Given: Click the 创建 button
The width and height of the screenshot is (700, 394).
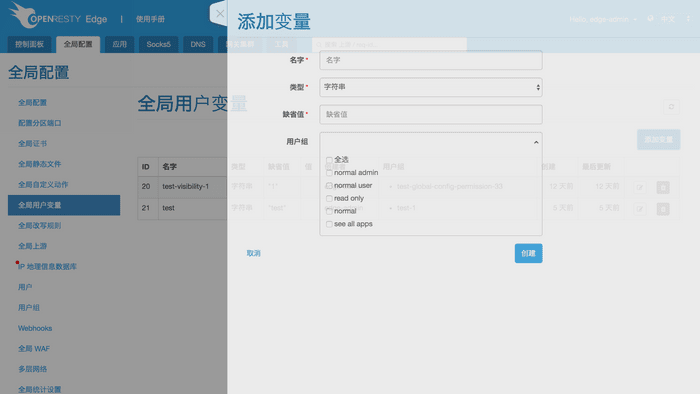Looking at the screenshot, I should tap(528, 253).
